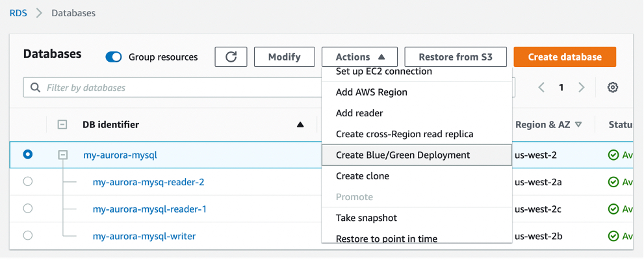Go to the previous page arrow

(x=542, y=87)
